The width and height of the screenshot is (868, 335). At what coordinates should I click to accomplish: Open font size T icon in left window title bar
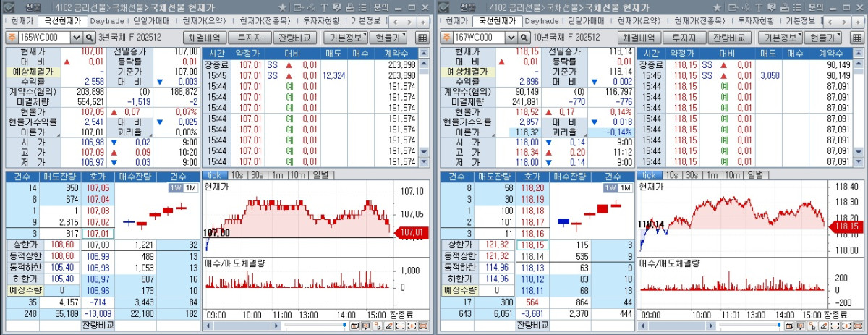coord(324,7)
